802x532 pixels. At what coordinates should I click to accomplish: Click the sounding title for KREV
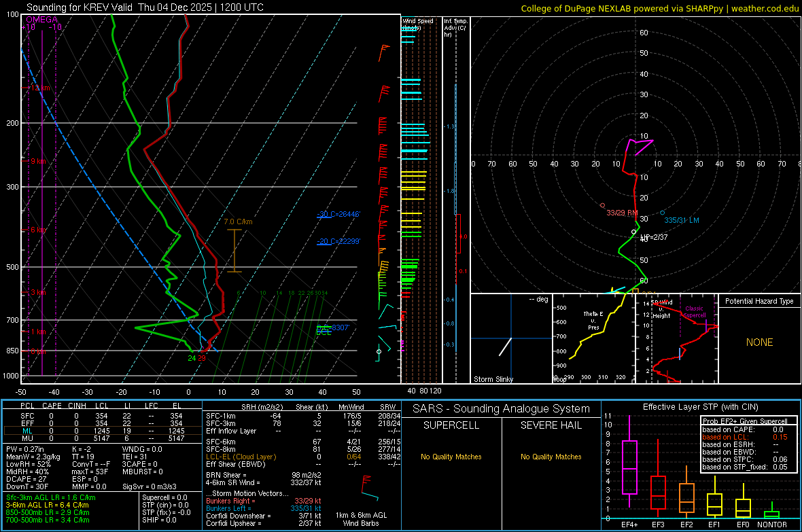145,7
